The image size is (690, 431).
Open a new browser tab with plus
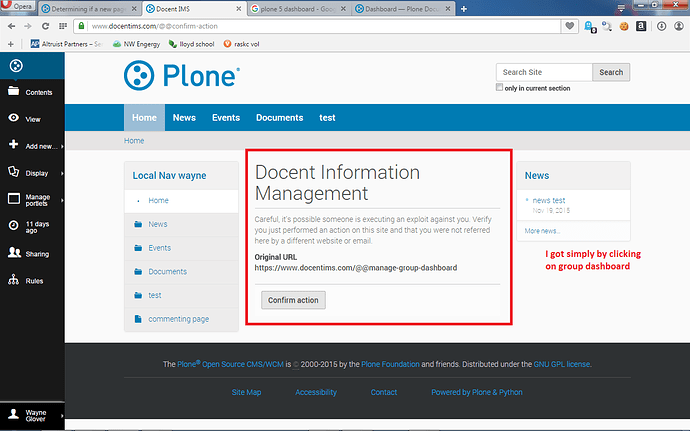click(464, 9)
